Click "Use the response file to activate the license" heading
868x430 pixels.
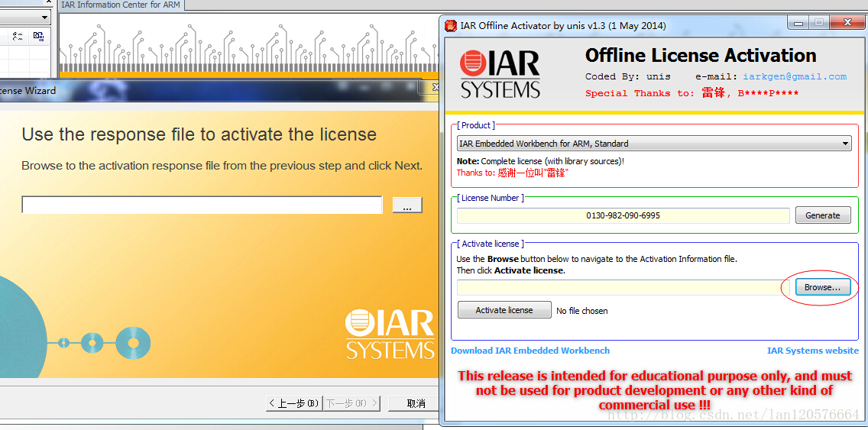199,134
